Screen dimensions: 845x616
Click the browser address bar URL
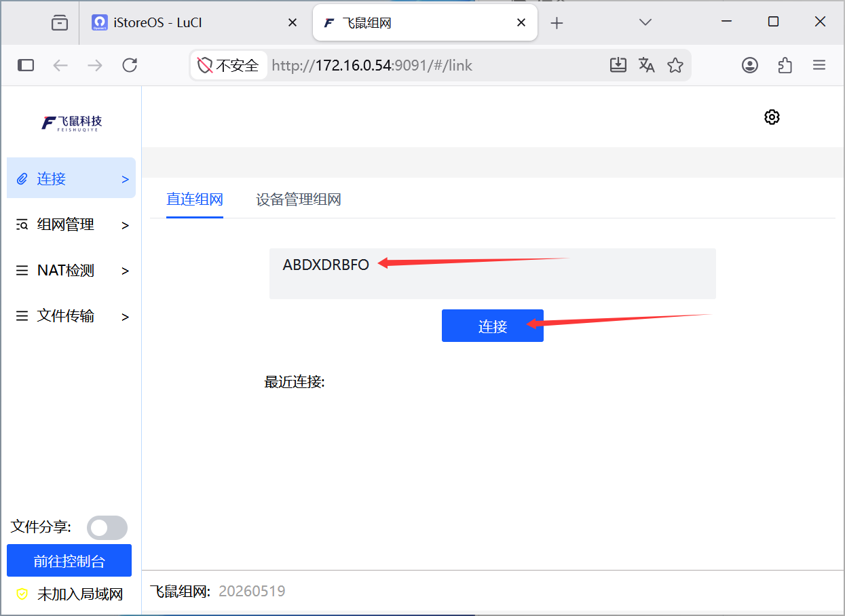click(x=372, y=65)
